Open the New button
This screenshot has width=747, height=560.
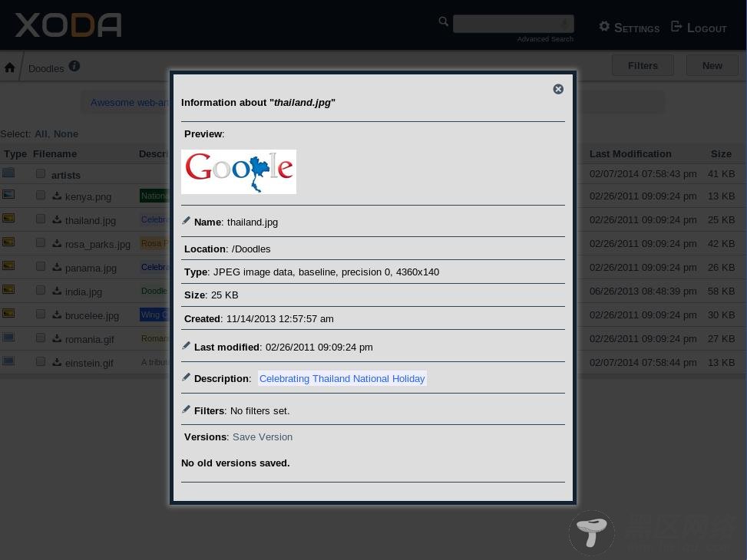click(x=712, y=66)
